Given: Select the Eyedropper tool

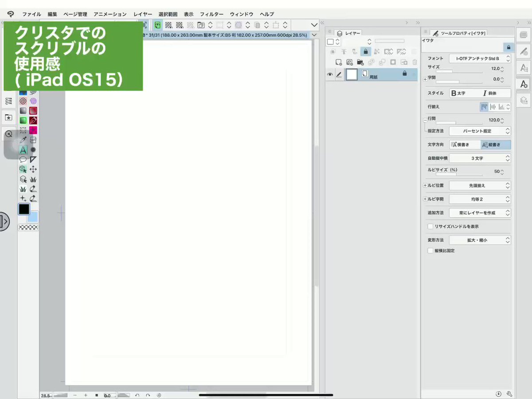Looking at the screenshot, I should 23,140.
